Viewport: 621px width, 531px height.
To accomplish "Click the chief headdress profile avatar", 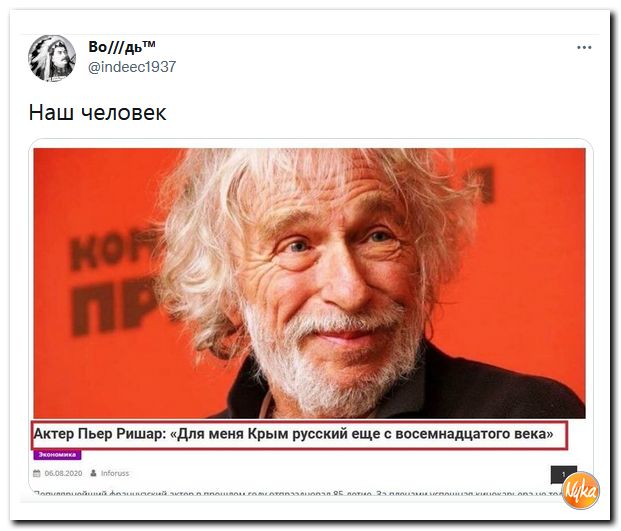I will 52,58.
